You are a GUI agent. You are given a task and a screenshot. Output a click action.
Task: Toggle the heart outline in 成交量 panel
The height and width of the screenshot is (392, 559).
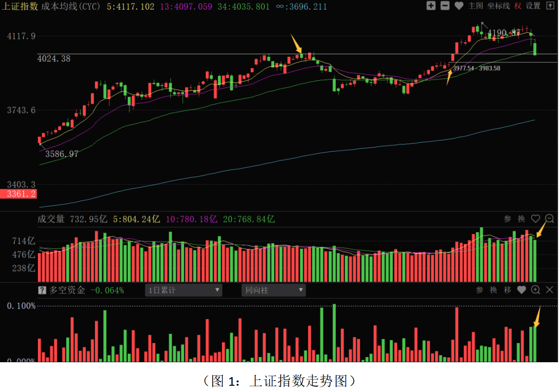coord(535,219)
